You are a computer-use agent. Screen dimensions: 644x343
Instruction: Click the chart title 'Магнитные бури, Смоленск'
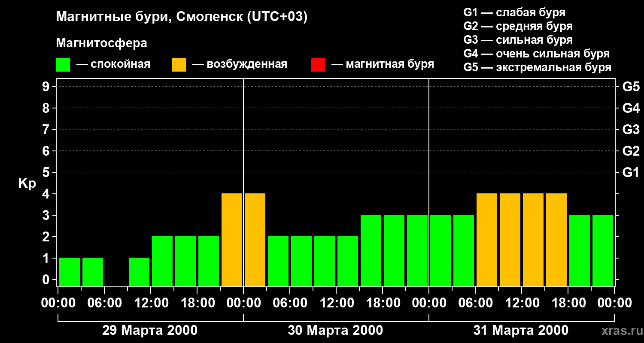click(182, 17)
